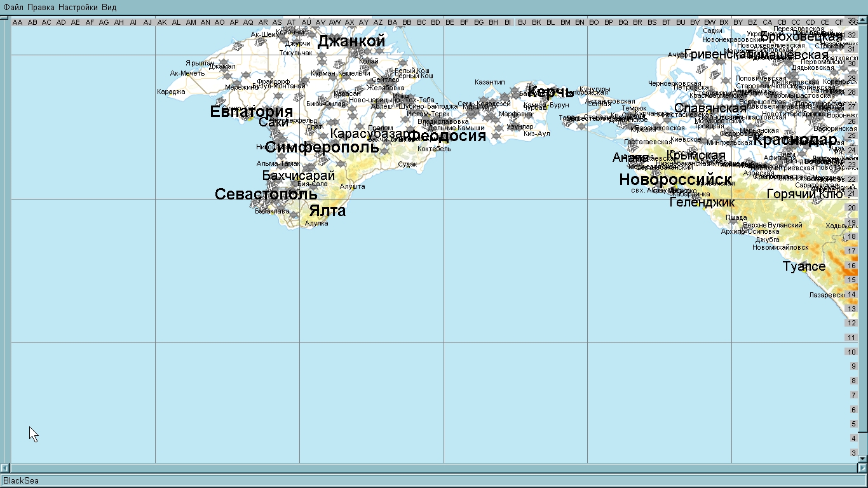This screenshot has height=488, width=868.
Task: Click column header AK
Action: (162, 22)
